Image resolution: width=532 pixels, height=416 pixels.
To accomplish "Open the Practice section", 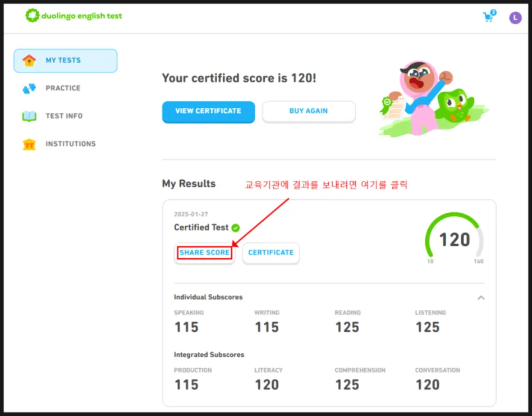I will click(63, 88).
